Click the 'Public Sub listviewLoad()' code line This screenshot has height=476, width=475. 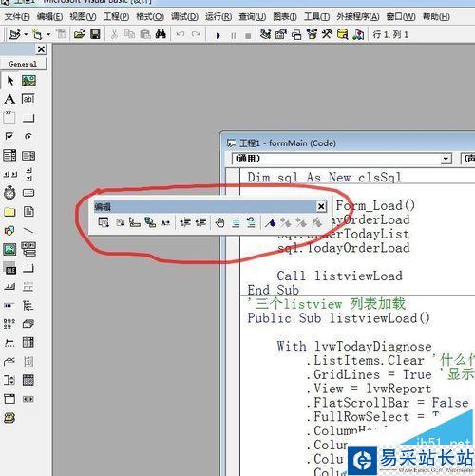pyautogui.click(x=338, y=318)
